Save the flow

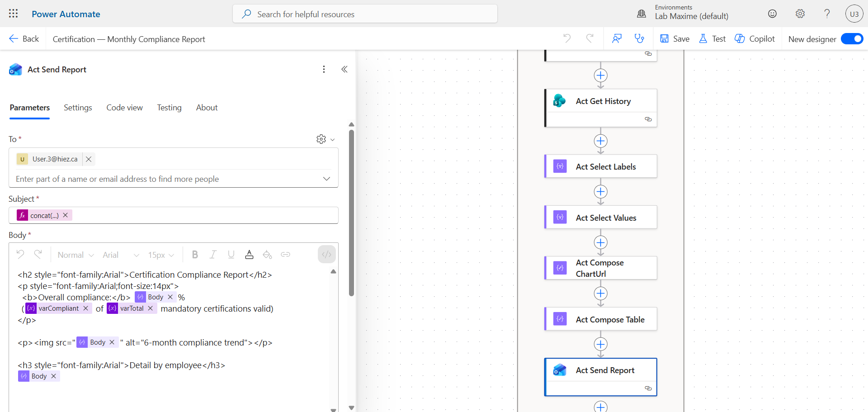coord(675,39)
